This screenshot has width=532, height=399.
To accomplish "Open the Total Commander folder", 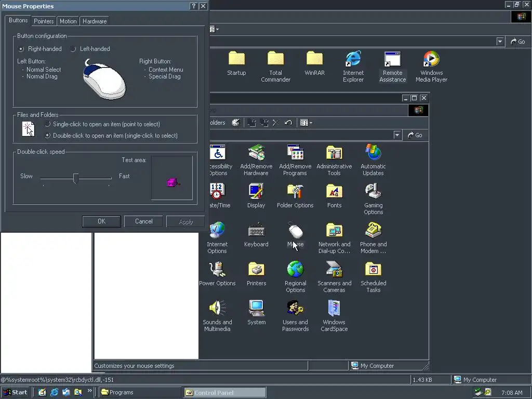I will [275, 66].
